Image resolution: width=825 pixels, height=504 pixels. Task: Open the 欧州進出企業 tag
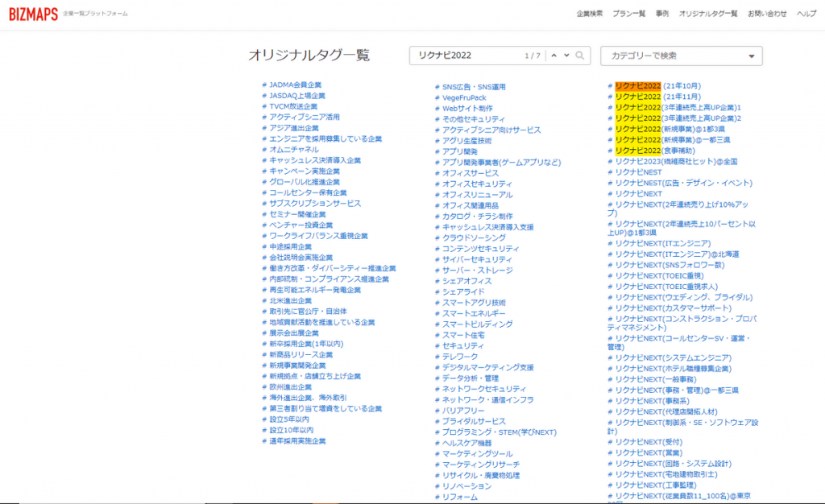tap(290, 386)
